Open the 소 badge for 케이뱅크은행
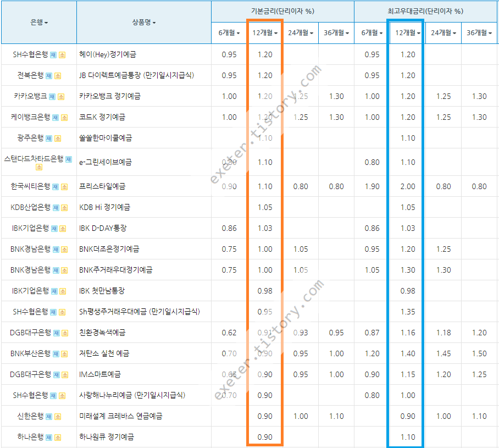Image resolution: width=499 pixels, height=448 pixels. pyautogui.click(x=64, y=118)
